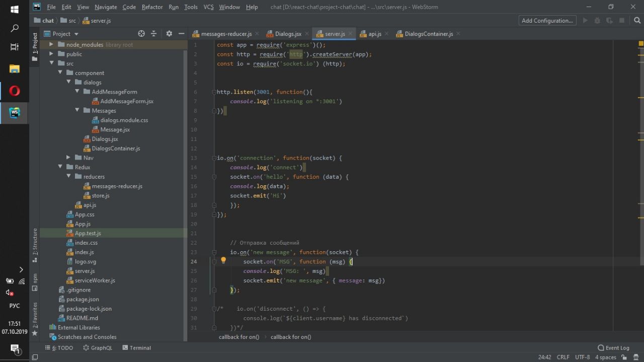The width and height of the screenshot is (644, 362).
Task: Switch to the messages-reducer.js tab
Action: tap(226, 34)
